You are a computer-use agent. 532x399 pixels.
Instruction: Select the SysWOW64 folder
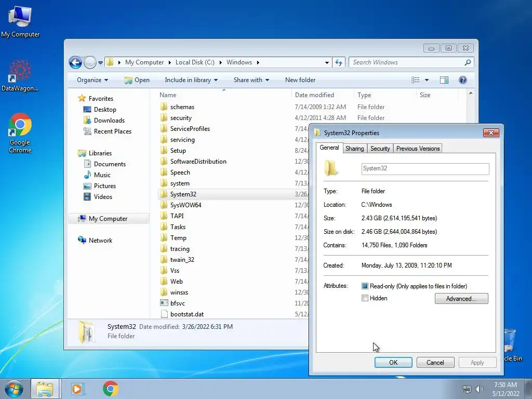coord(185,205)
